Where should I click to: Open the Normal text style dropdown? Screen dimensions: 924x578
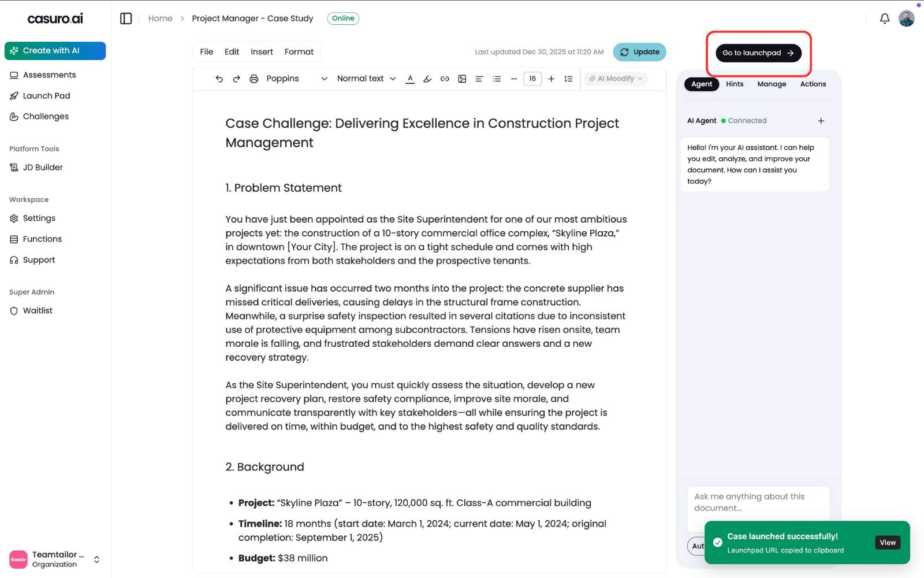point(366,79)
